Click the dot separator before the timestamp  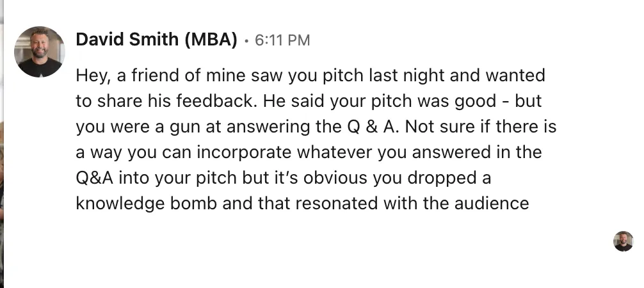click(x=246, y=41)
